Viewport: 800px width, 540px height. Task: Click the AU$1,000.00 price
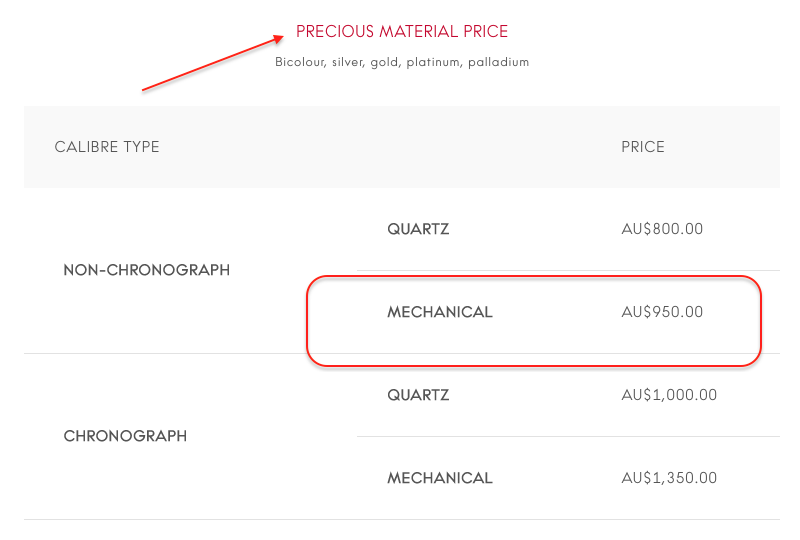pyautogui.click(x=669, y=395)
